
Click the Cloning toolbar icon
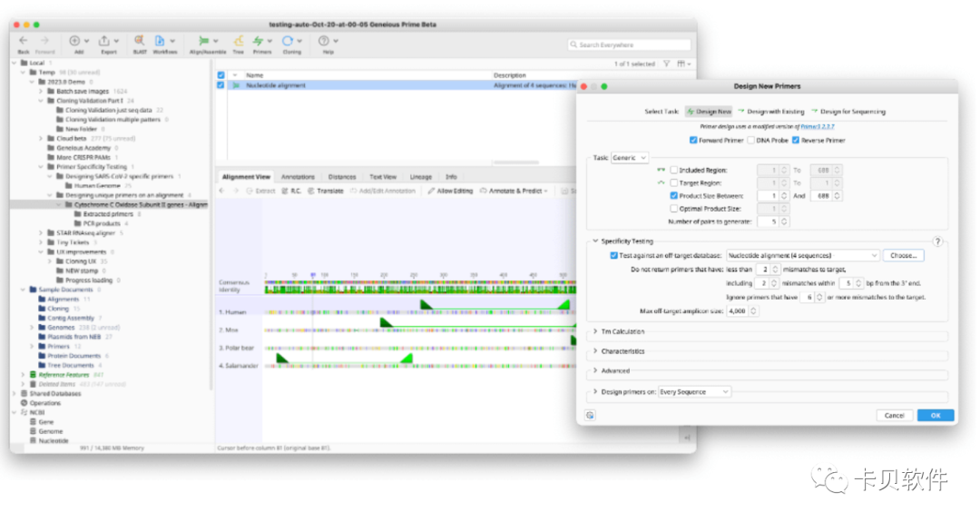pyautogui.click(x=288, y=41)
